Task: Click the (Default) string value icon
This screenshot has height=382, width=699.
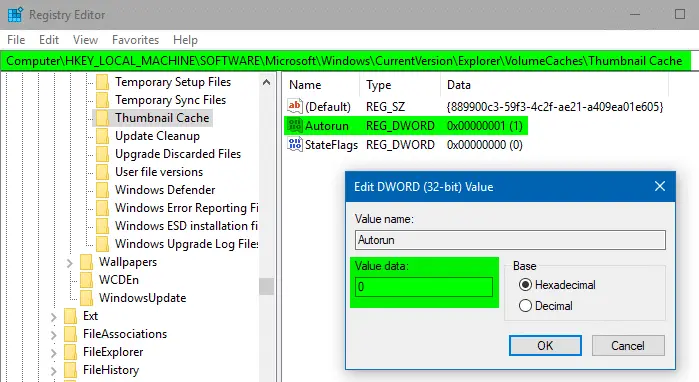Action: [295, 106]
